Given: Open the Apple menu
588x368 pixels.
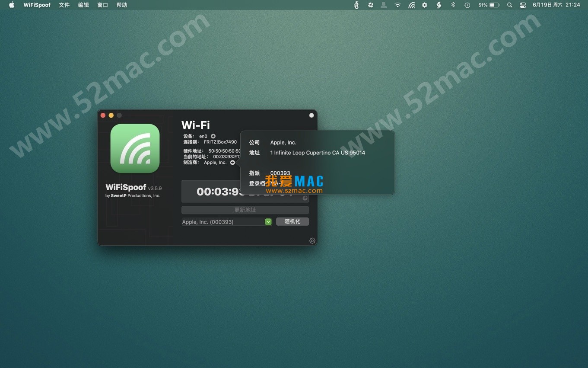Looking at the screenshot, I should pos(12,5).
